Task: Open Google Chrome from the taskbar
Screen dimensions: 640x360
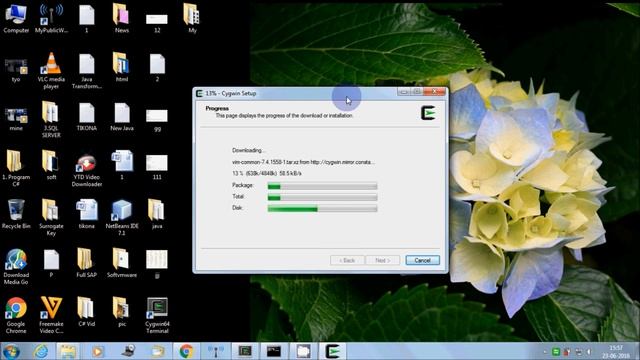Action: tap(186, 351)
